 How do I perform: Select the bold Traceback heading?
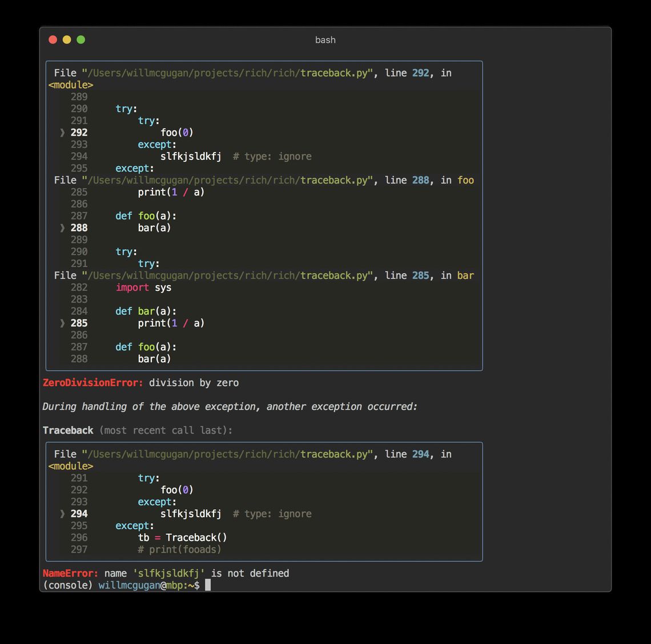click(x=68, y=430)
